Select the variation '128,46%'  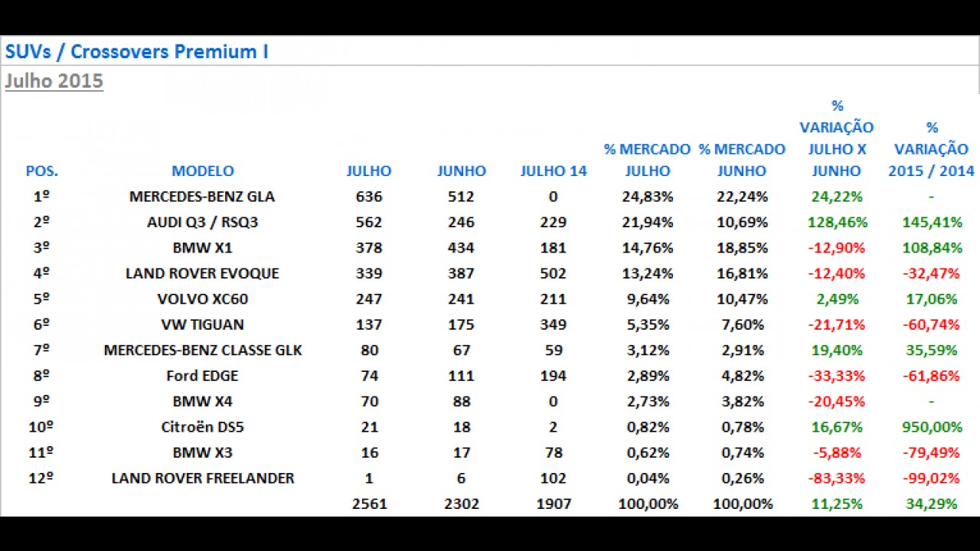tap(838, 223)
